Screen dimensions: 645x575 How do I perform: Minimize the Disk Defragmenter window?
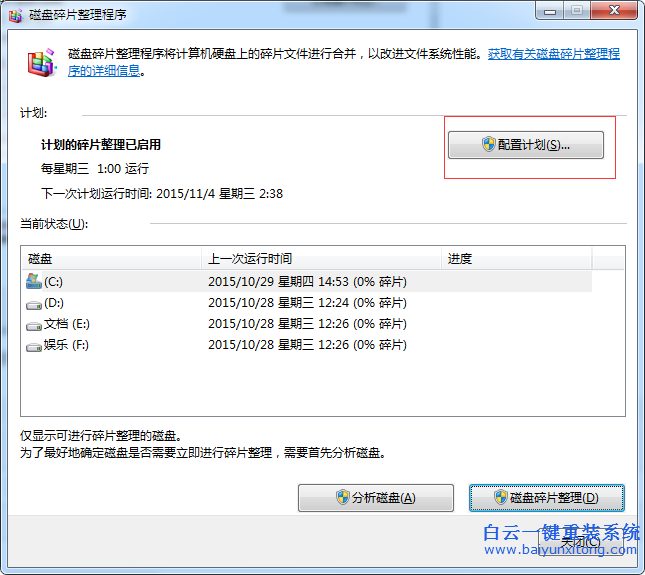550,10
